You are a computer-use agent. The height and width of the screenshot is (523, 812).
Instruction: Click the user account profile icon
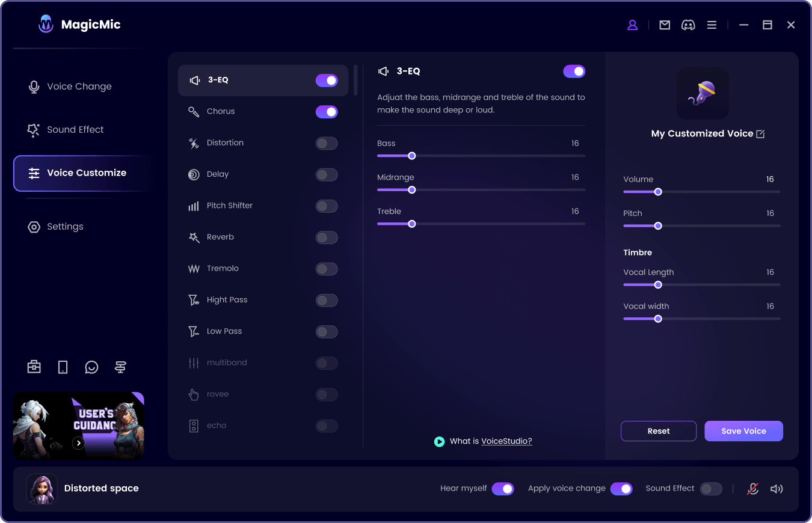pos(632,25)
